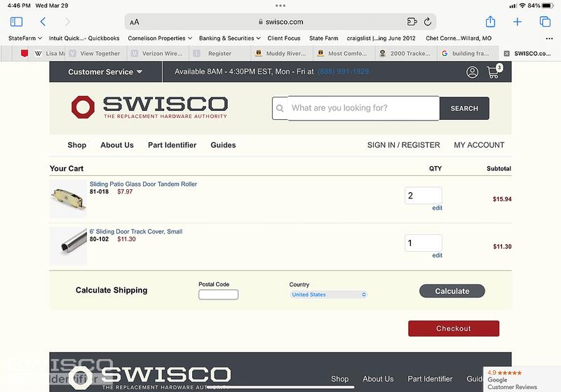Switch to the 2000 Tracke tab

point(406,53)
